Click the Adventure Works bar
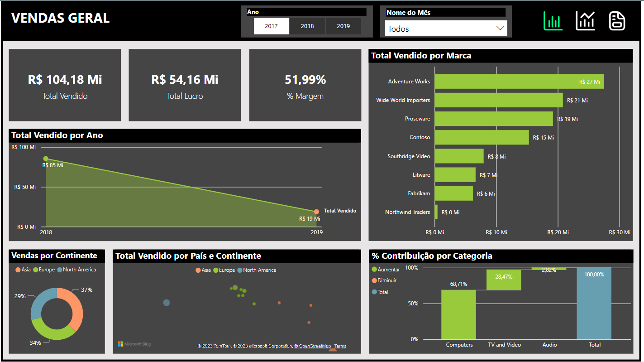 coord(519,82)
